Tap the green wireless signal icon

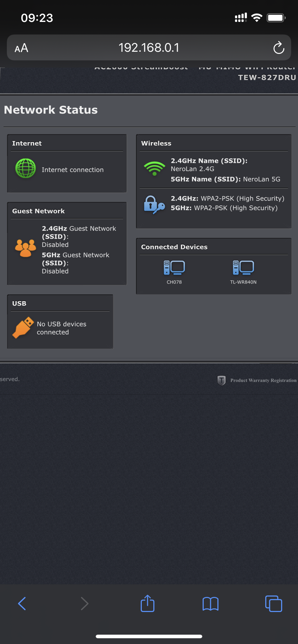point(154,168)
